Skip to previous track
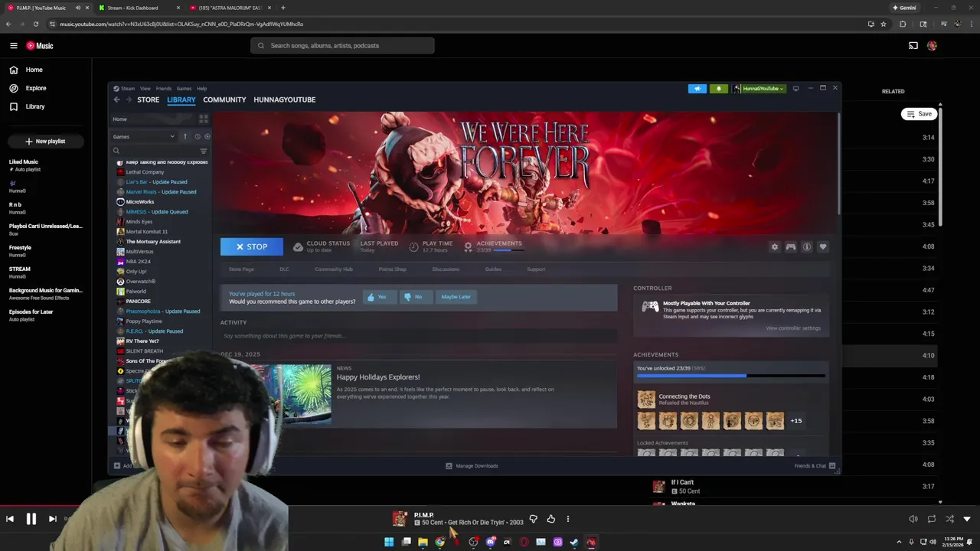Screen dimensions: 980x551 10,519
